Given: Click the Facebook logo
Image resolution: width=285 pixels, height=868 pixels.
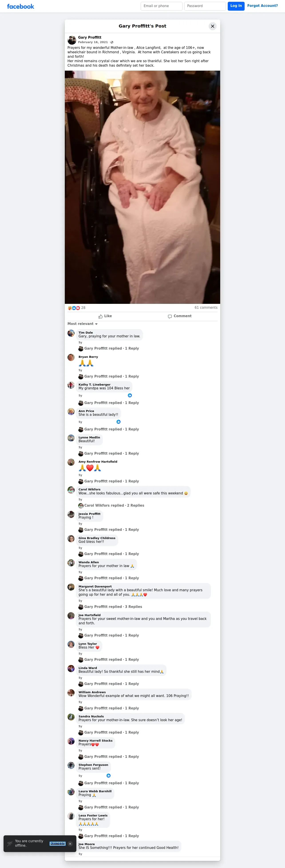Looking at the screenshot, I should pyautogui.click(x=21, y=6).
